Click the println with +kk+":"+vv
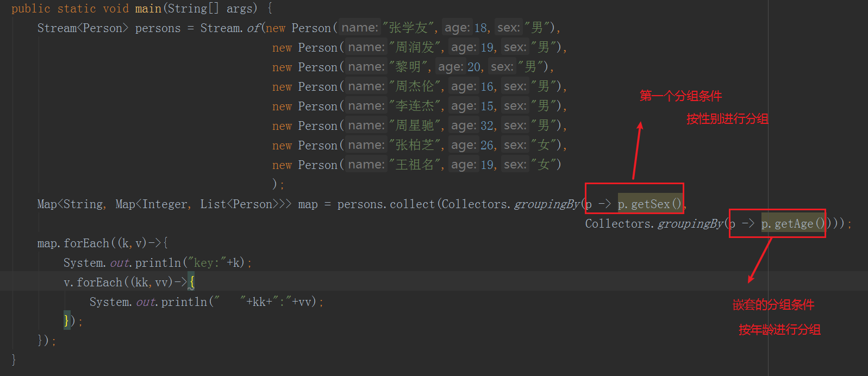 pyautogui.click(x=207, y=302)
